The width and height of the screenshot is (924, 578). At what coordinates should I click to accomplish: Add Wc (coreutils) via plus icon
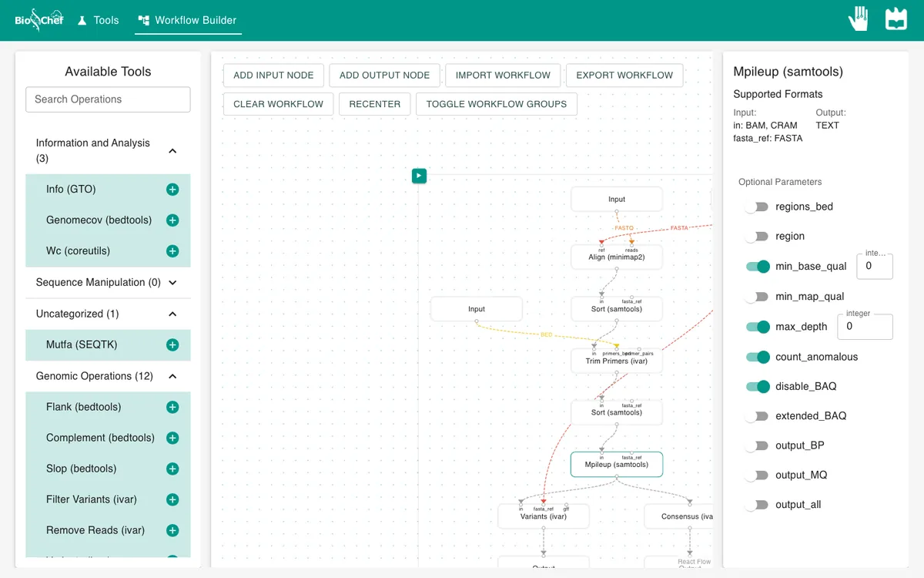[x=172, y=251]
